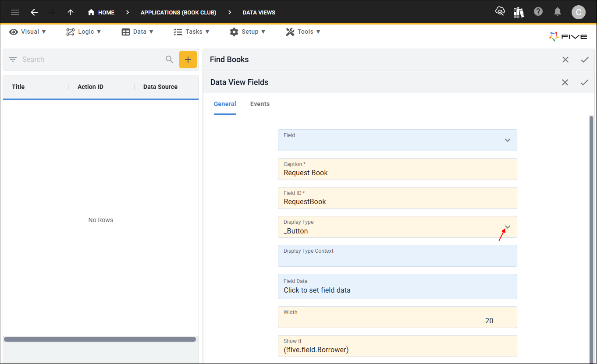Open the Tools menu
The height and width of the screenshot is (364, 597).
(x=303, y=32)
